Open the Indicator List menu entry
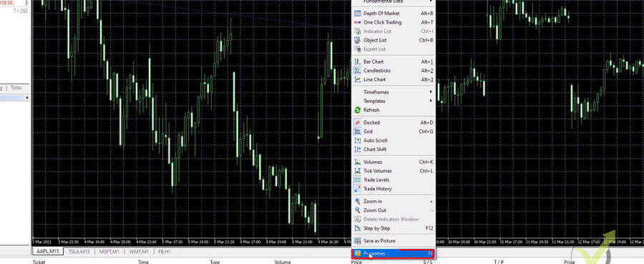 click(x=394, y=31)
